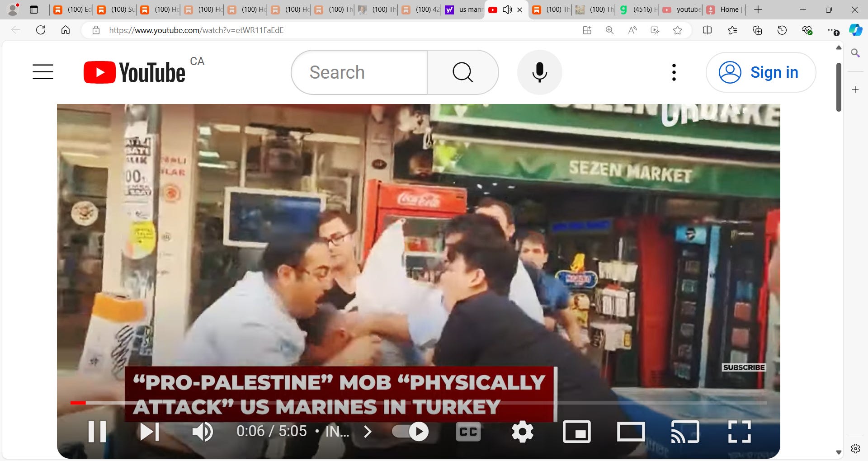Focus the YouTube Search field

tap(359, 72)
